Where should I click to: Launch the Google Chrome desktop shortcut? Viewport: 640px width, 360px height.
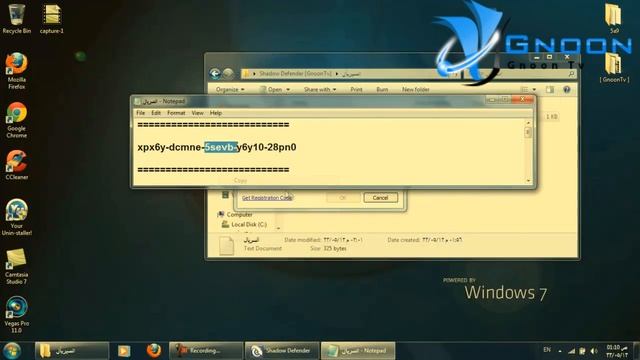16,120
